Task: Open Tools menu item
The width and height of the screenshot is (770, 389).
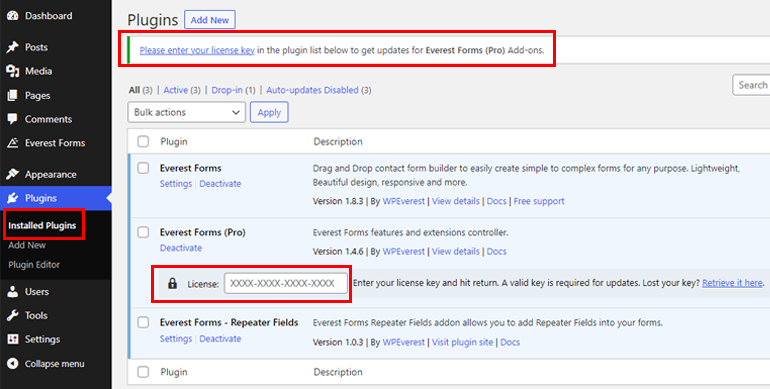Action: pyautogui.click(x=36, y=315)
